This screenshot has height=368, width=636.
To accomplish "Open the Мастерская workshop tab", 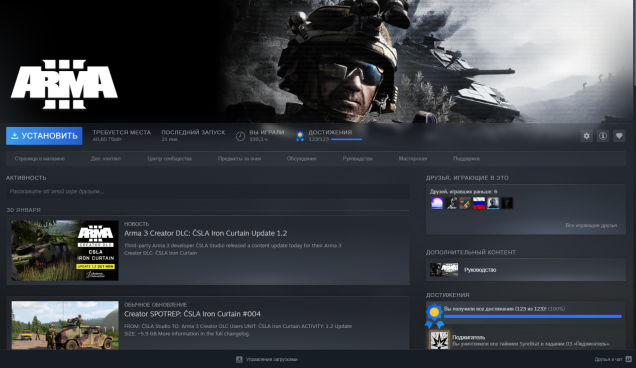I will [413, 159].
